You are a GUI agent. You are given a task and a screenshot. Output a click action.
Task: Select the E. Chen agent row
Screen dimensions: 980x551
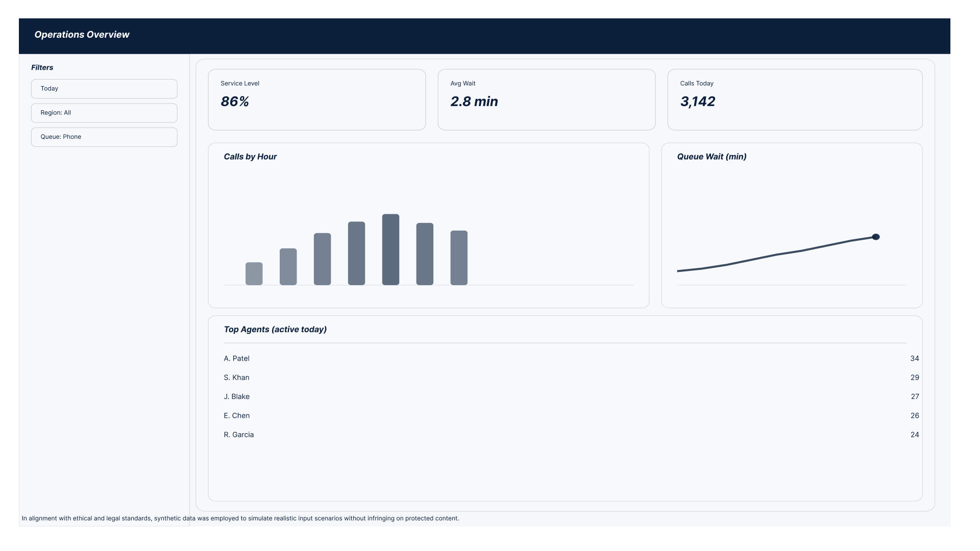pos(237,416)
